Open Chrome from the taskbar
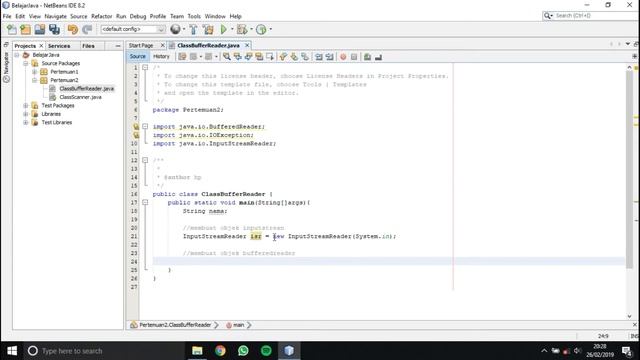The width and height of the screenshot is (640, 360). tap(220, 351)
